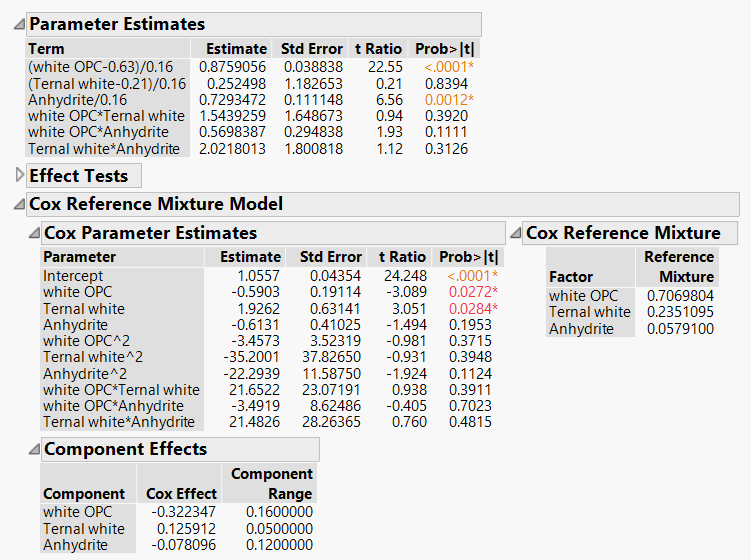Collapse the Parameter Estimates section triangle
This screenshot has width=751, height=560.
(19, 24)
